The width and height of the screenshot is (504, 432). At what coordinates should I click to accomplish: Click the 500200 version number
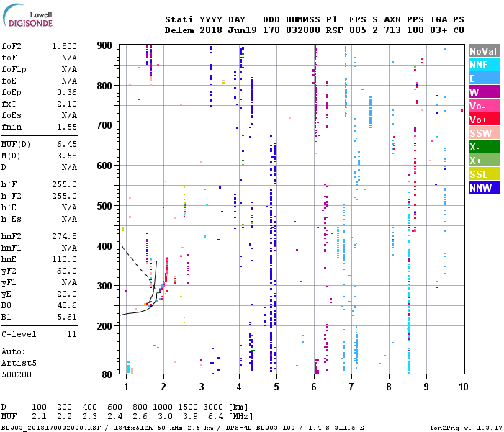(x=17, y=374)
